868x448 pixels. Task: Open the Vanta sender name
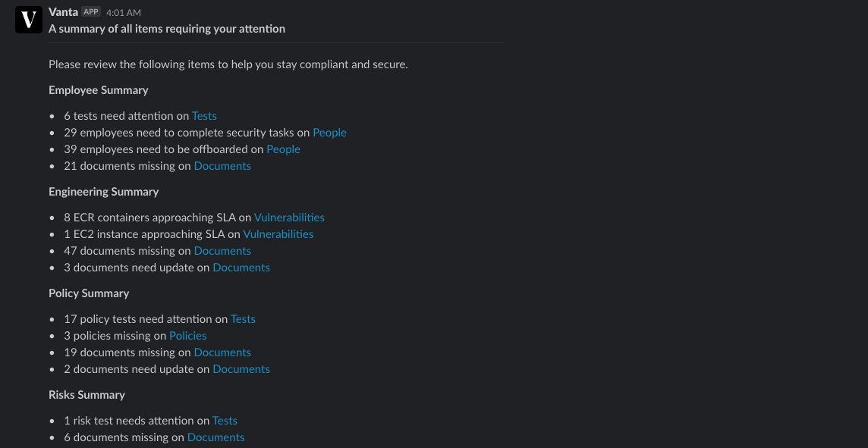(x=63, y=12)
